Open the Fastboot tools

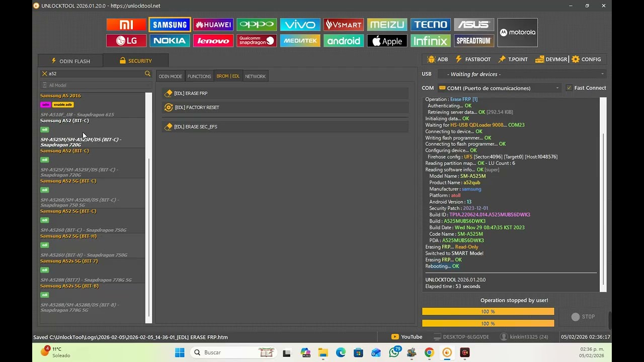[x=473, y=59]
